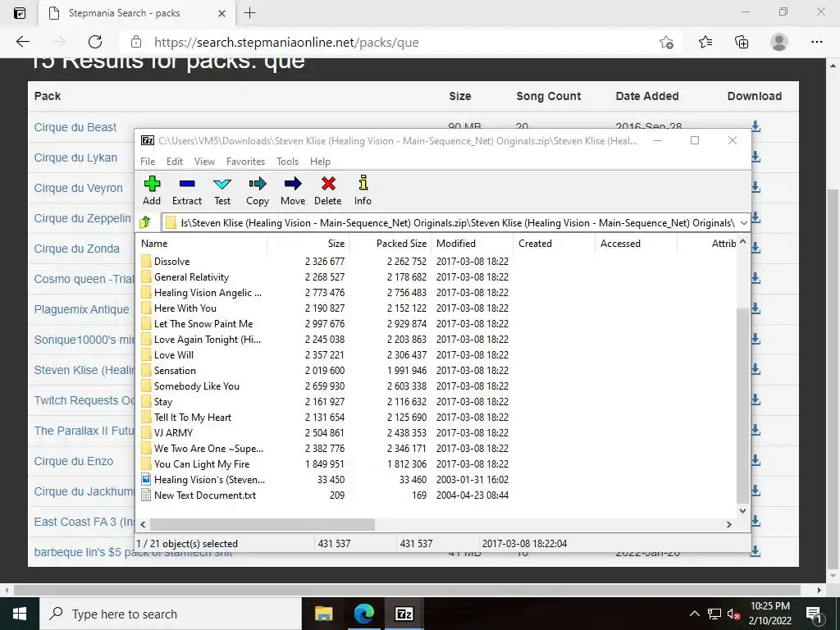The width and height of the screenshot is (840, 630).
Task: Expand the 7-Zip address path dropdown
Action: 743,222
